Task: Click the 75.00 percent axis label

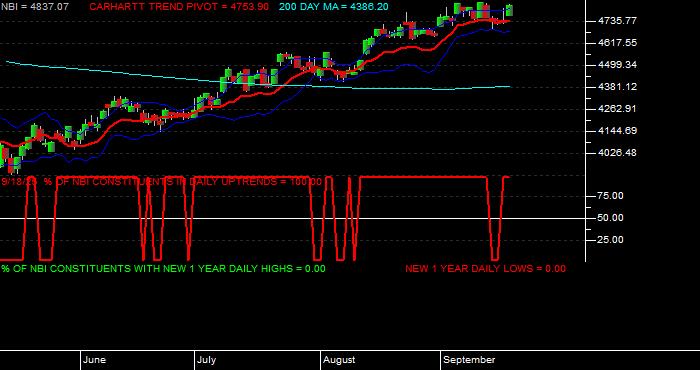Action: (x=610, y=196)
